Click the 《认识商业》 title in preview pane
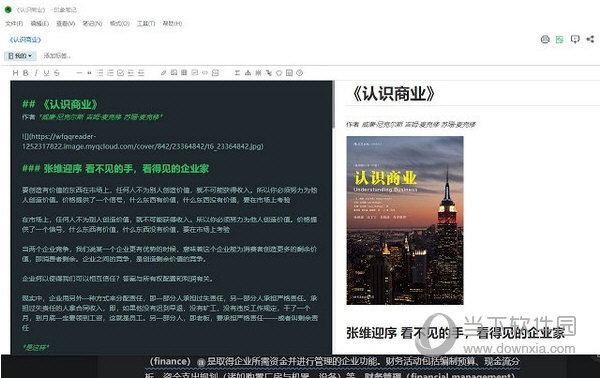The height and width of the screenshot is (378, 600). (x=393, y=94)
